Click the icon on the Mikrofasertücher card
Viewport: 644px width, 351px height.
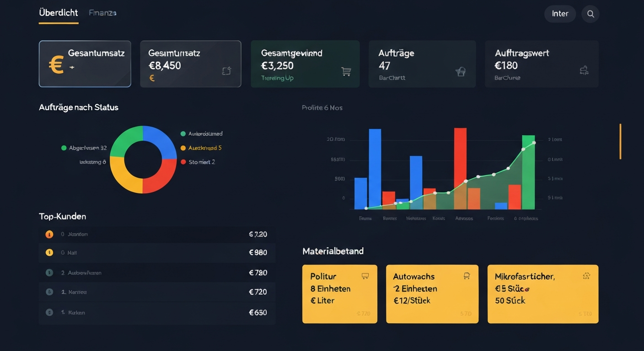coord(586,276)
